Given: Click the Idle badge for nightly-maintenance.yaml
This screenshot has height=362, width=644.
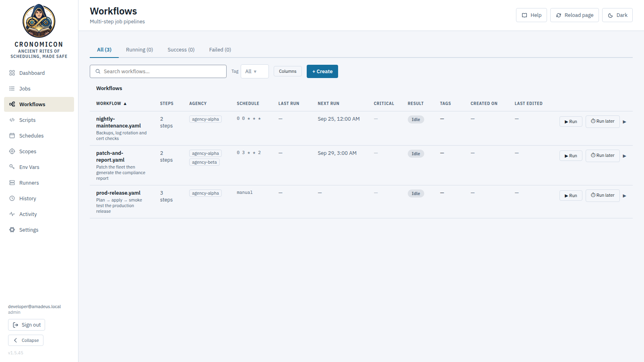Looking at the screenshot, I should 416,119.
